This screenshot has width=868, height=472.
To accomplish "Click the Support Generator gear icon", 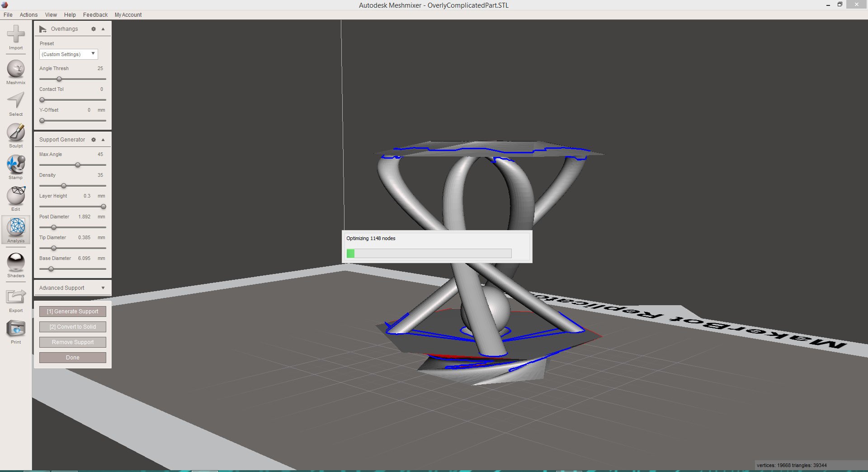I will (94, 140).
